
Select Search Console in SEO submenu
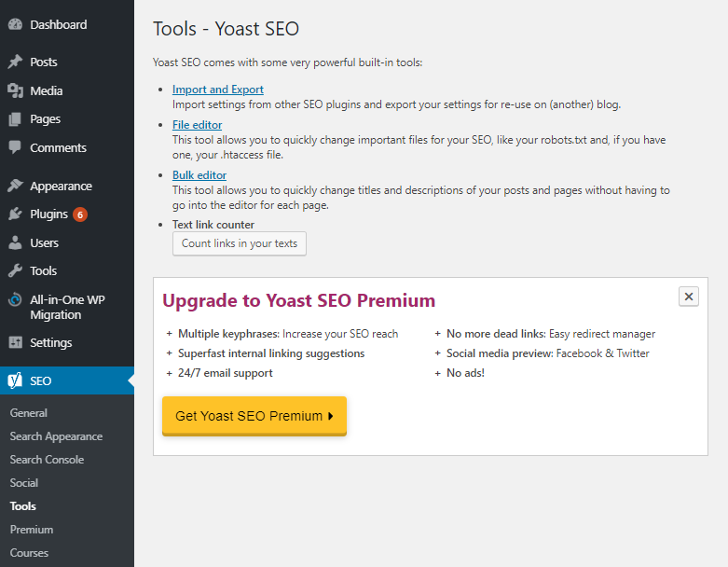47,460
